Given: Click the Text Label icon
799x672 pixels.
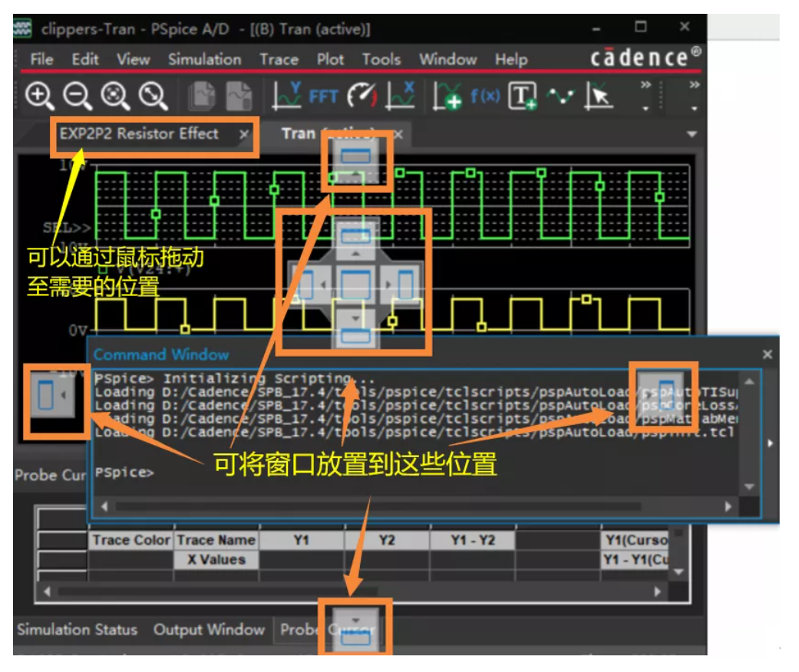Looking at the screenshot, I should pyautogui.click(x=523, y=96).
